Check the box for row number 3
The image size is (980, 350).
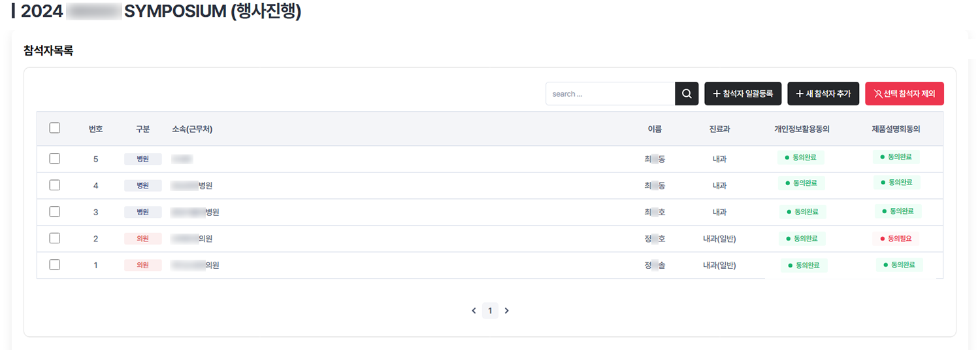[x=55, y=212]
